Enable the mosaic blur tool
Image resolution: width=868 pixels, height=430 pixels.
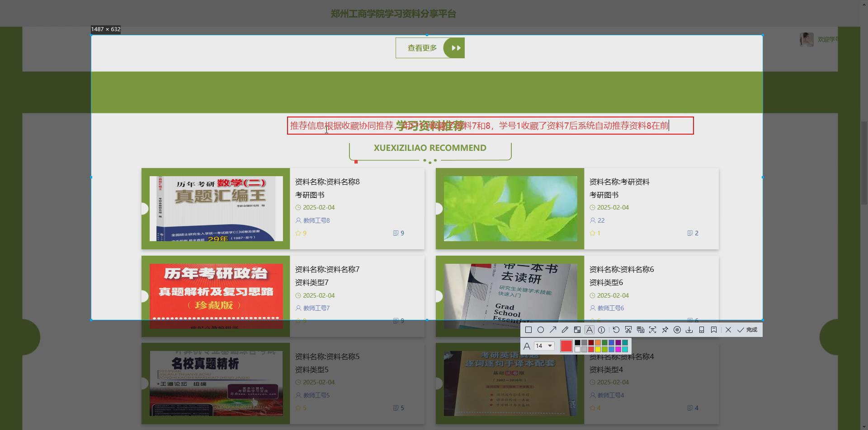577,330
